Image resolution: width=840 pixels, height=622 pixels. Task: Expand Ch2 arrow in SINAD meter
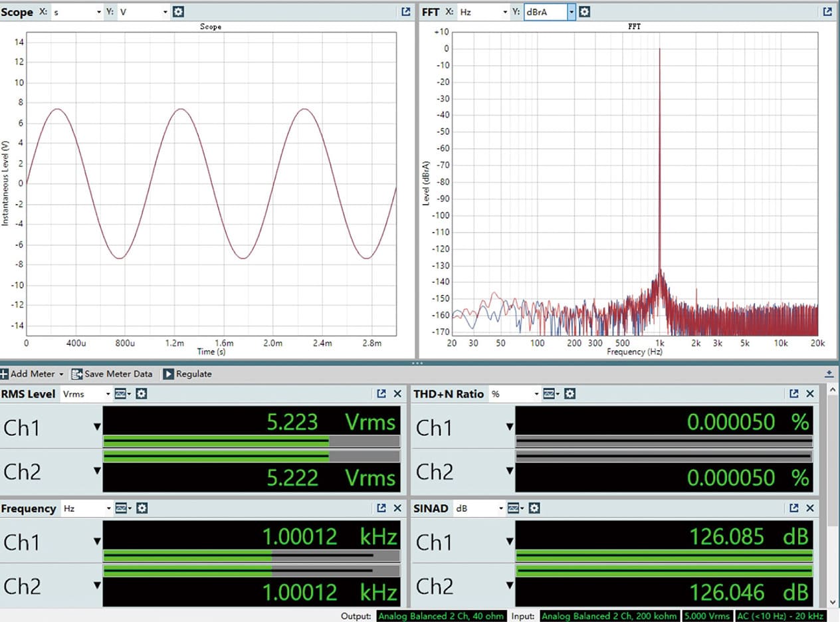510,585
